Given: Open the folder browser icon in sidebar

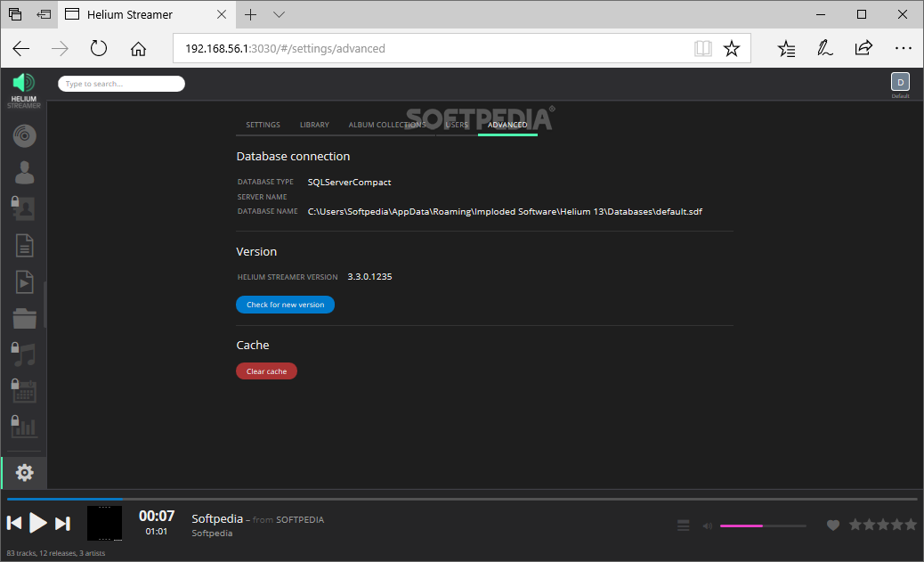Looking at the screenshot, I should (x=24, y=319).
